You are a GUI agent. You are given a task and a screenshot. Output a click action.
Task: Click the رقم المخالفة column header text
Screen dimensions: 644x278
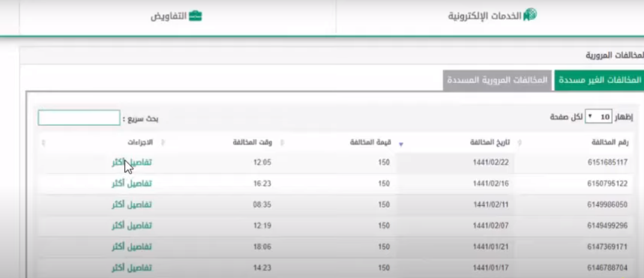click(x=610, y=143)
